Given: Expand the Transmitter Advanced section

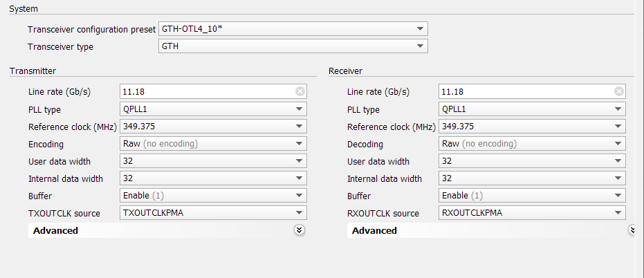Looking at the screenshot, I should pyautogui.click(x=300, y=230).
